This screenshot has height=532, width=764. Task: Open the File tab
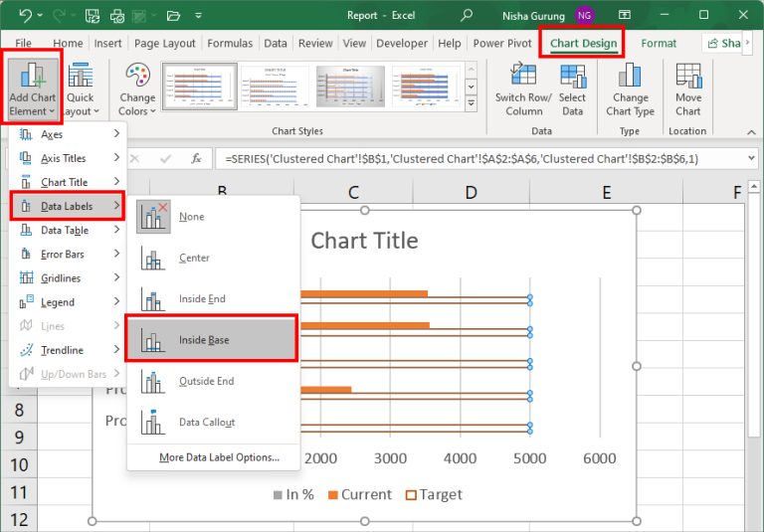pos(23,44)
